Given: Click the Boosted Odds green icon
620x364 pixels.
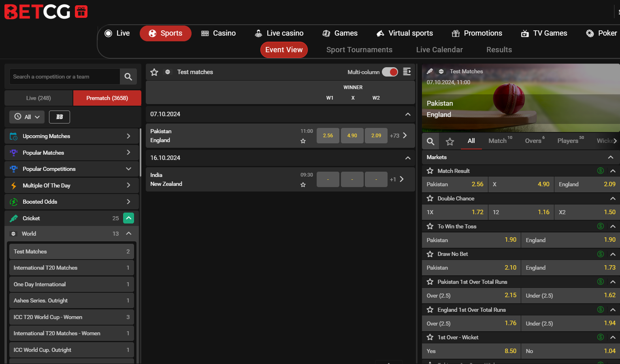Looking at the screenshot, I should pyautogui.click(x=13, y=202).
